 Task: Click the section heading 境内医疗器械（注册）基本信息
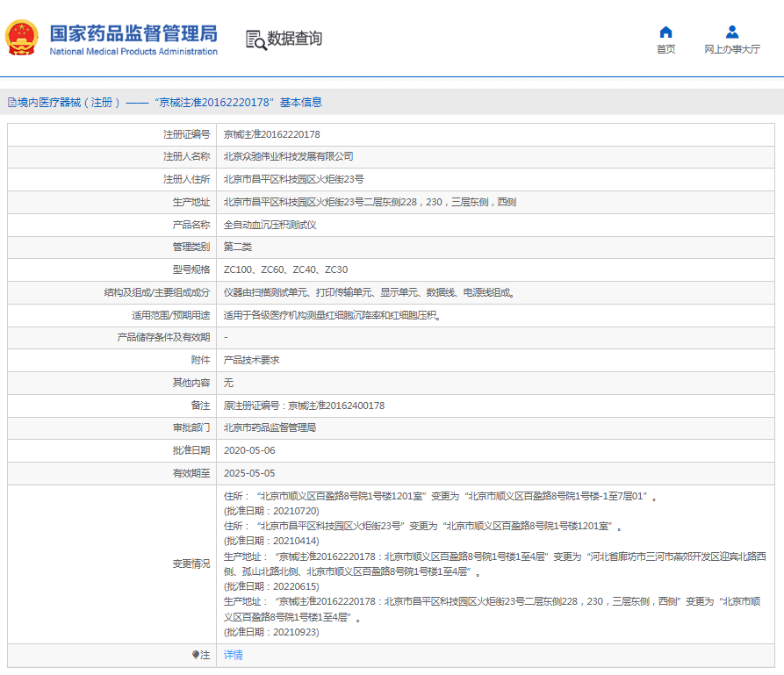tap(165, 103)
